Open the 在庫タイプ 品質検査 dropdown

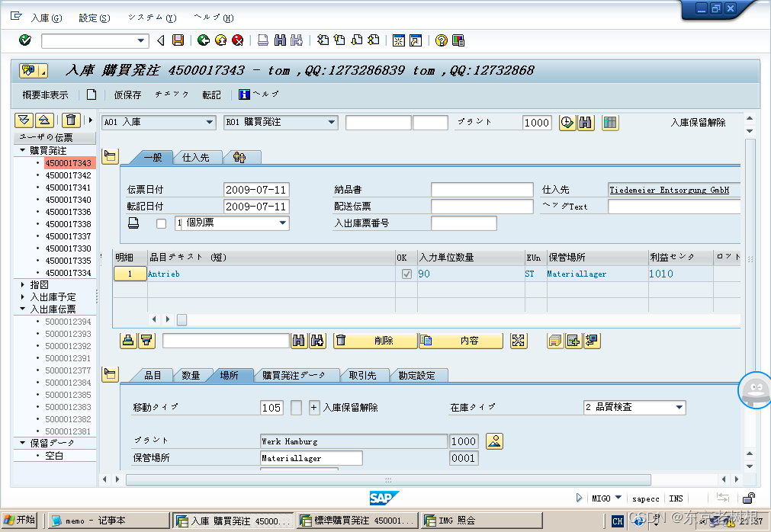pyautogui.click(x=634, y=408)
